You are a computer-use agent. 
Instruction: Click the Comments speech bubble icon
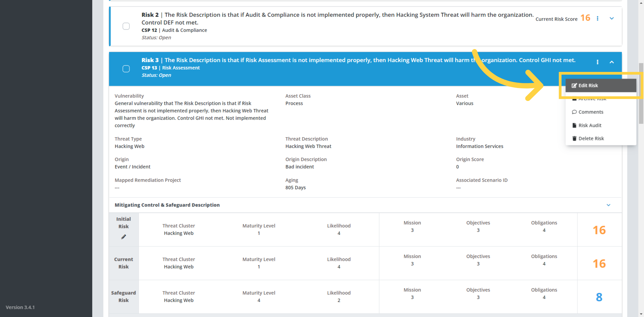[574, 112]
